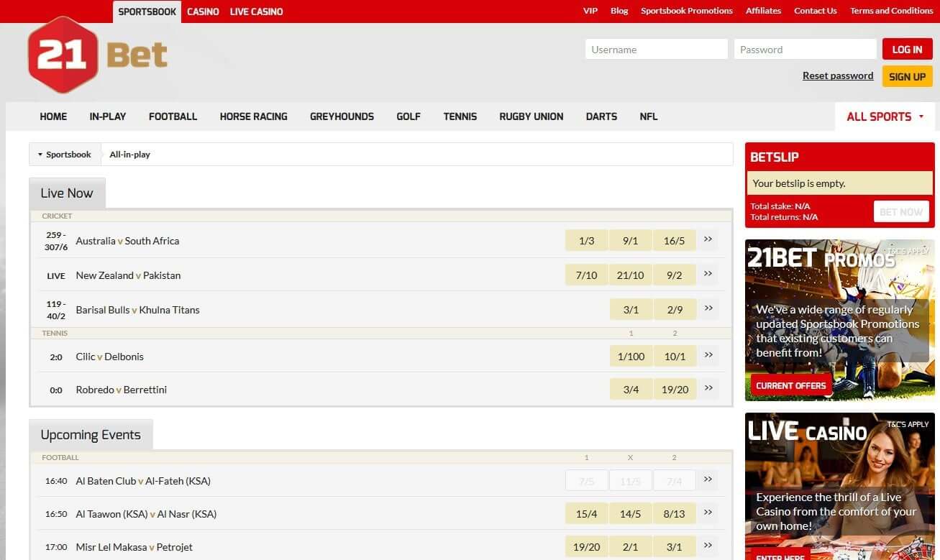Open the GOLF menu item
This screenshot has height=560, width=940.
point(409,116)
